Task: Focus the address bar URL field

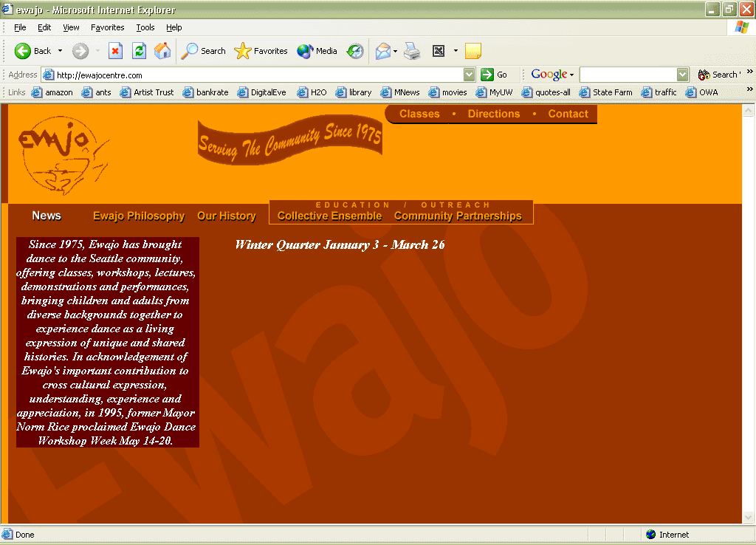Action: tap(253, 75)
